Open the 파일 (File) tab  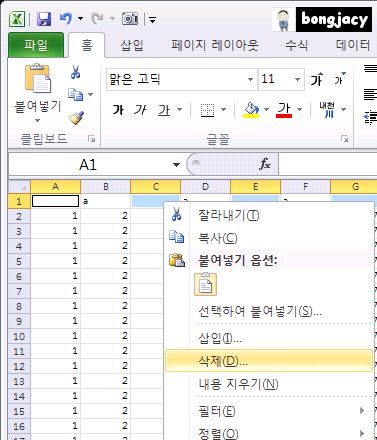tap(36, 45)
